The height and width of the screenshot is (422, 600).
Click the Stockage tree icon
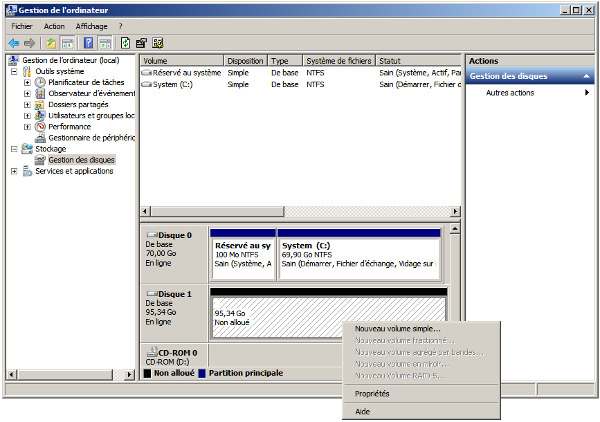pos(27,149)
